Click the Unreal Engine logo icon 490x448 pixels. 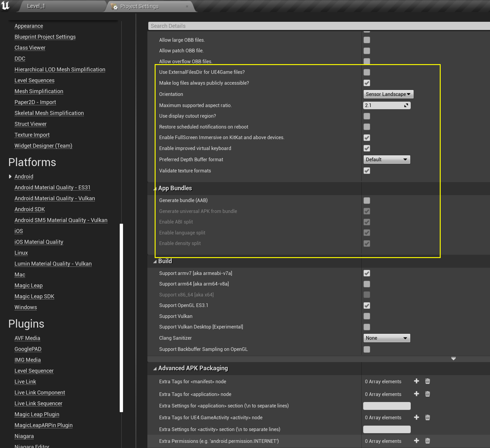point(5,5)
